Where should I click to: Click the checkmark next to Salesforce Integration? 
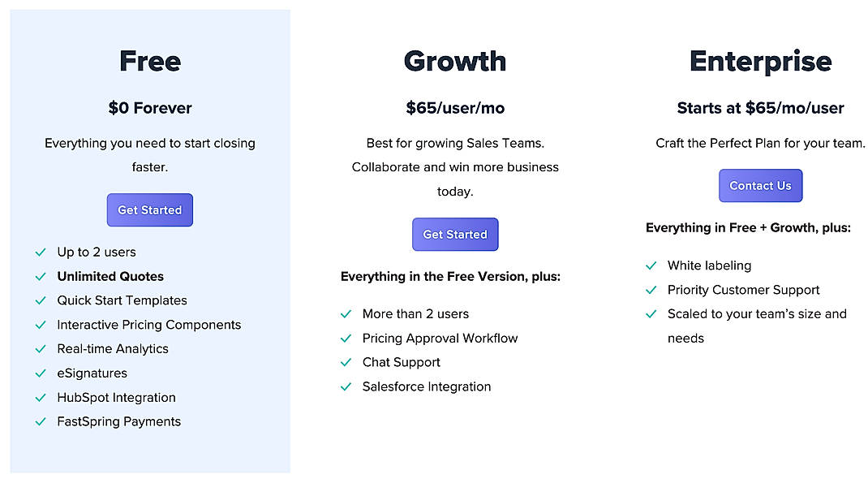(346, 387)
